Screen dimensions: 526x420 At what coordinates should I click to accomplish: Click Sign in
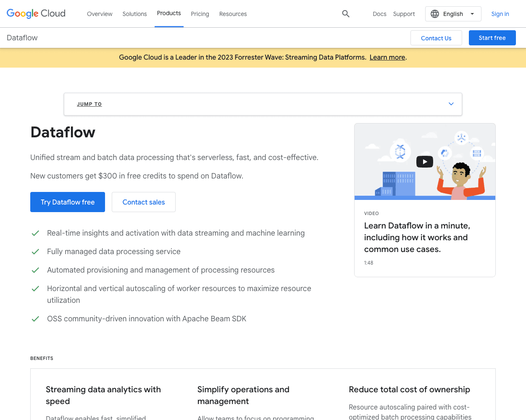(x=500, y=14)
